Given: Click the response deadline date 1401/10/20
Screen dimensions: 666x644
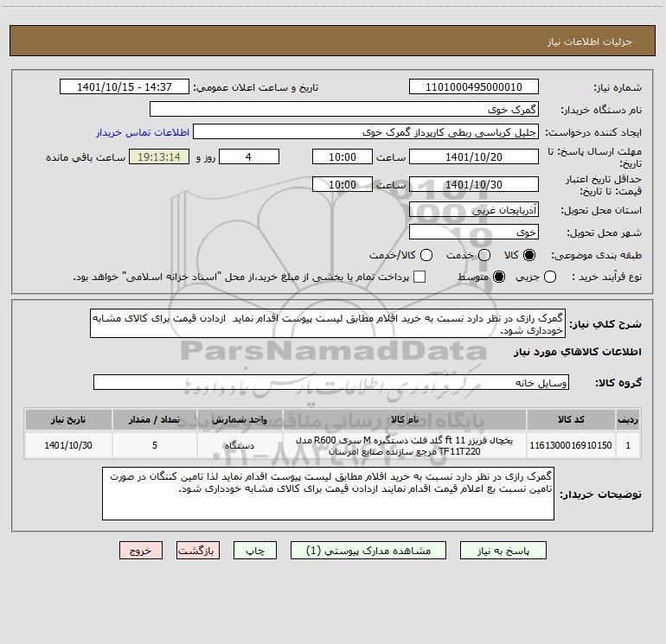Looking at the screenshot, I should (474, 156).
